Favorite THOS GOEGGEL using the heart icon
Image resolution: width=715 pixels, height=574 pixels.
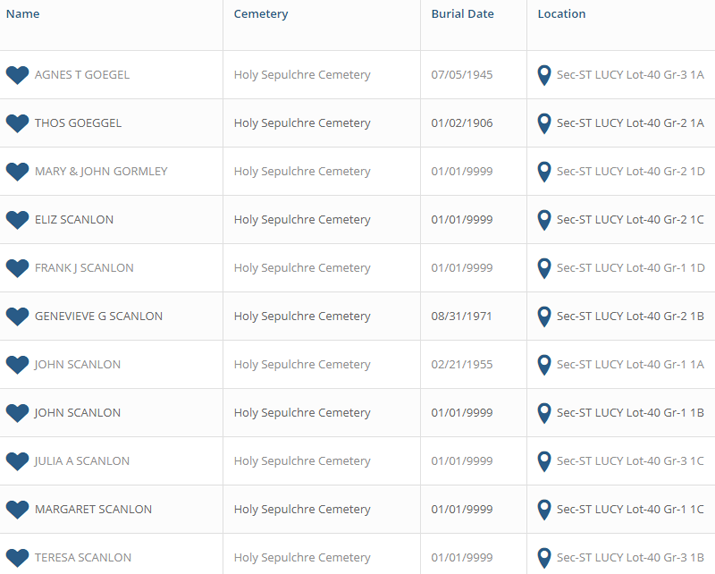point(17,124)
